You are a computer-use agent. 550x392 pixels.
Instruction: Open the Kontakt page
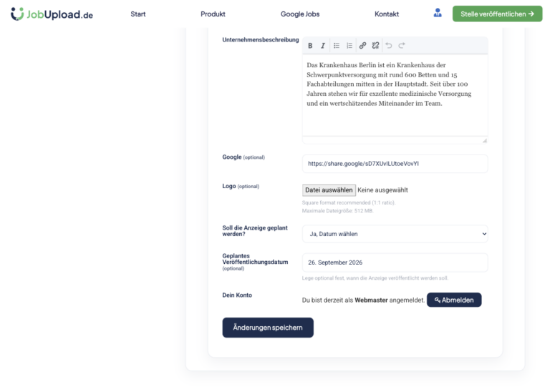[x=387, y=14]
